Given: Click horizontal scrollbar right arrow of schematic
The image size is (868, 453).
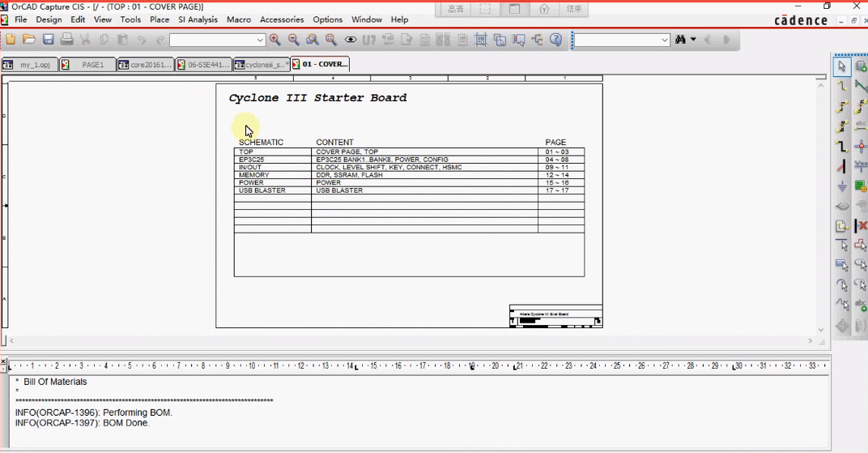Looking at the screenshot, I should pyautogui.click(x=811, y=341).
